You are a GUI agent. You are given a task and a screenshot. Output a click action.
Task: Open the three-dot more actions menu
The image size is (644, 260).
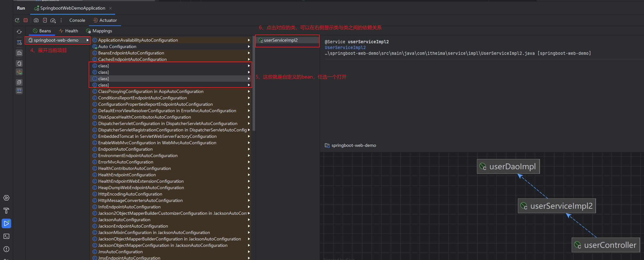click(61, 20)
